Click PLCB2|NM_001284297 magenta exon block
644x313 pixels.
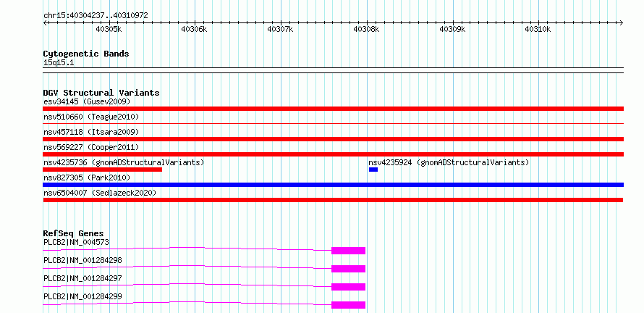(348, 287)
